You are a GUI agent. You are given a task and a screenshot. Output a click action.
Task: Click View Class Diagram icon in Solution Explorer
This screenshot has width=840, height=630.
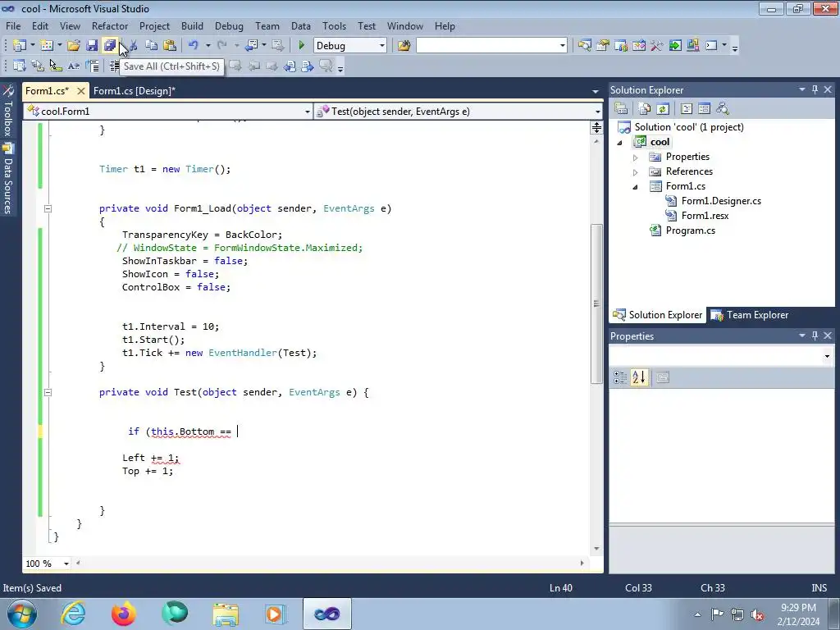[x=723, y=109]
